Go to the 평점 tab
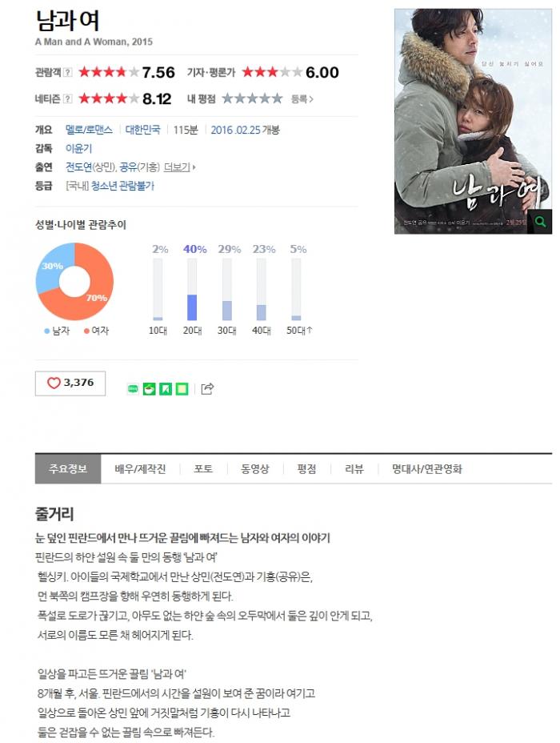 tap(306, 469)
